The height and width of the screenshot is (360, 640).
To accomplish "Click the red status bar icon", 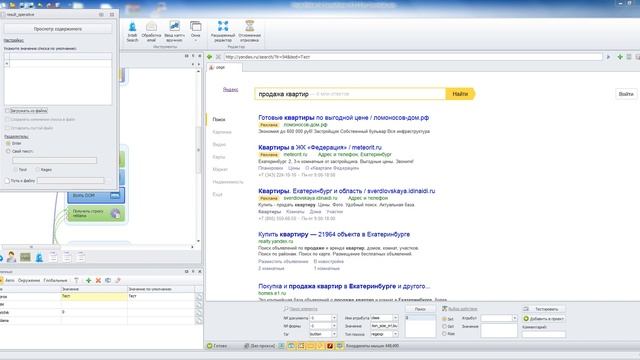I will click(x=330, y=346).
